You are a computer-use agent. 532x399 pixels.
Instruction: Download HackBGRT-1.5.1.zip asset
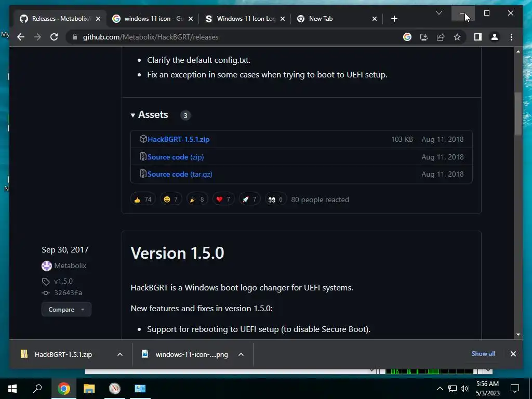179,139
